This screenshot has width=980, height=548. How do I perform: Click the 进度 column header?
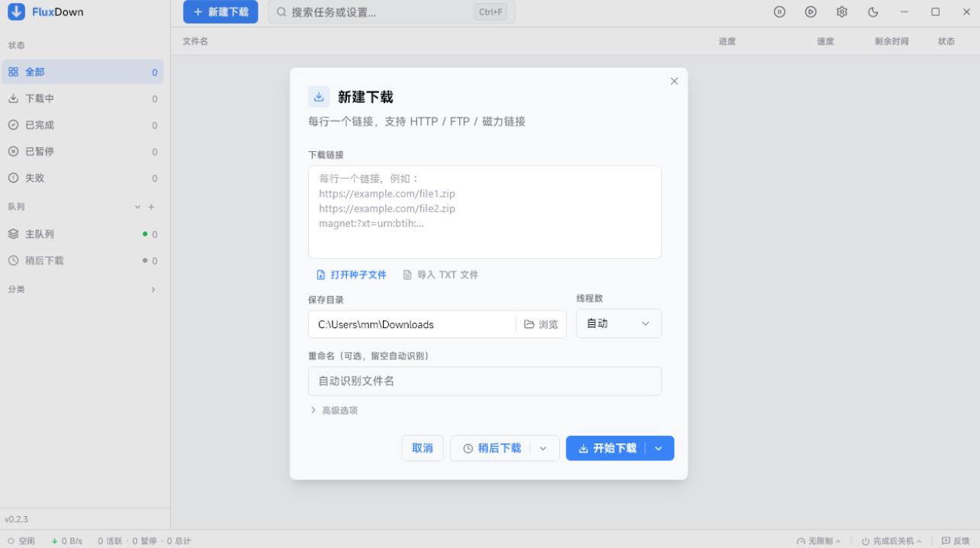[727, 41]
